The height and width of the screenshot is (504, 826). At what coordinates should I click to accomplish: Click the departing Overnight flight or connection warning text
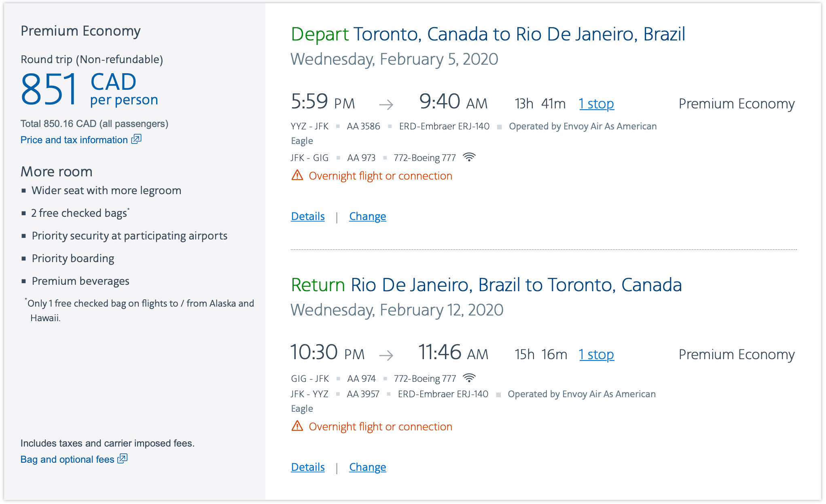(380, 176)
